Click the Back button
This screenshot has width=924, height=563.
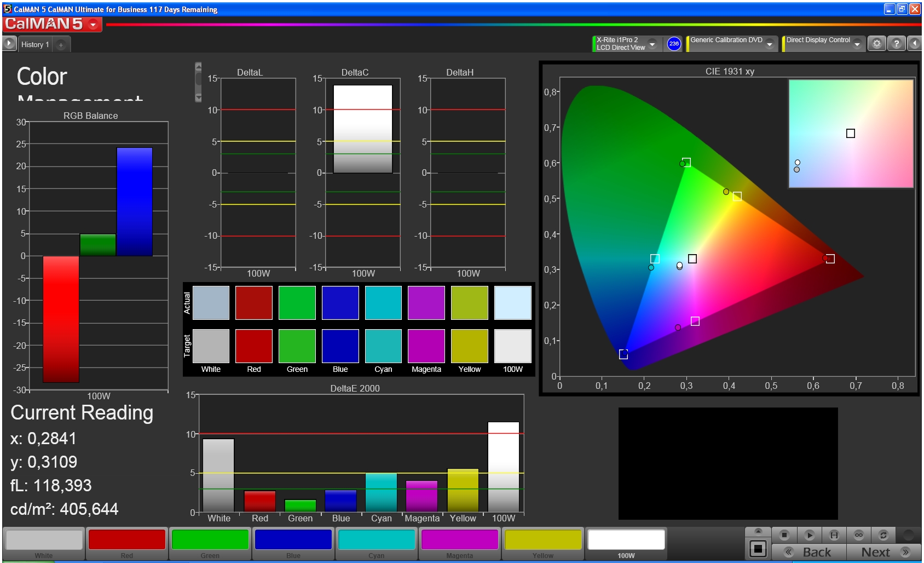pyautogui.click(x=809, y=552)
